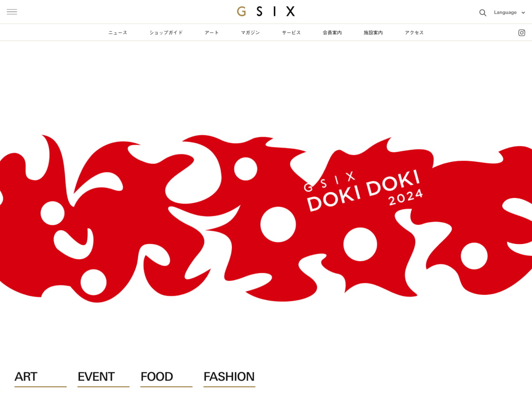532x396 pixels.
Task: Open the hamburger menu icon
Action: coord(12,12)
